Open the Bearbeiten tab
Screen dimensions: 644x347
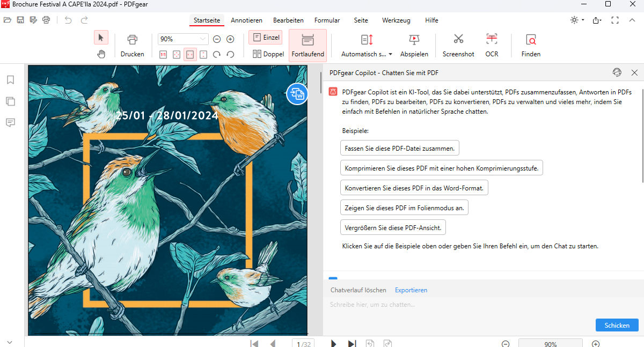pyautogui.click(x=288, y=20)
